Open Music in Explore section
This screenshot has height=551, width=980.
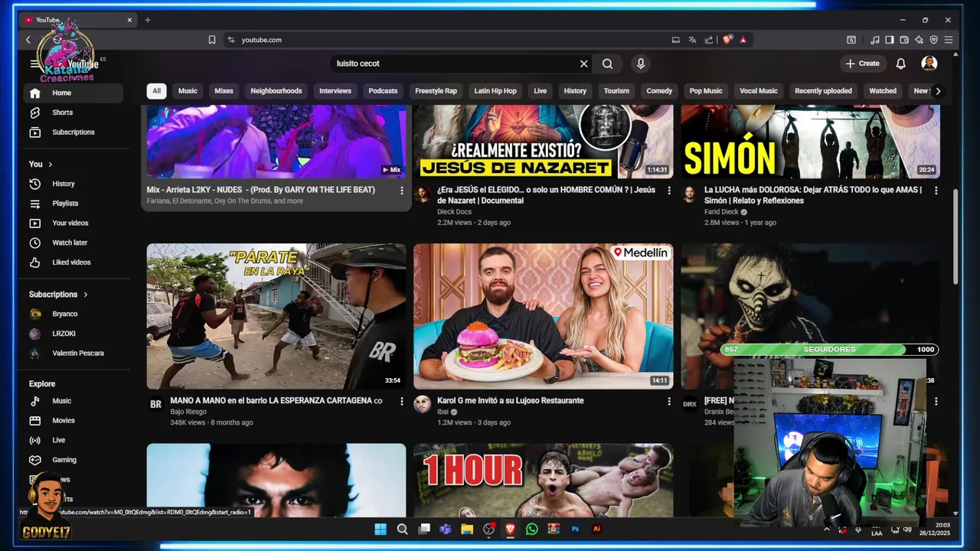(74, 401)
